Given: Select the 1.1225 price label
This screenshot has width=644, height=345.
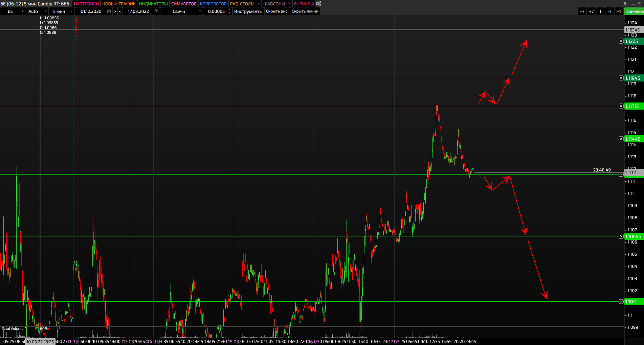Looking at the screenshot, I should (634, 41).
